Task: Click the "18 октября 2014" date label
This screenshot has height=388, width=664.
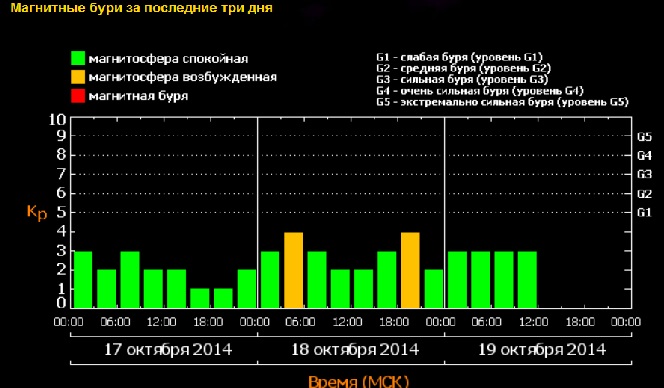Action: pyautogui.click(x=355, y=350)
